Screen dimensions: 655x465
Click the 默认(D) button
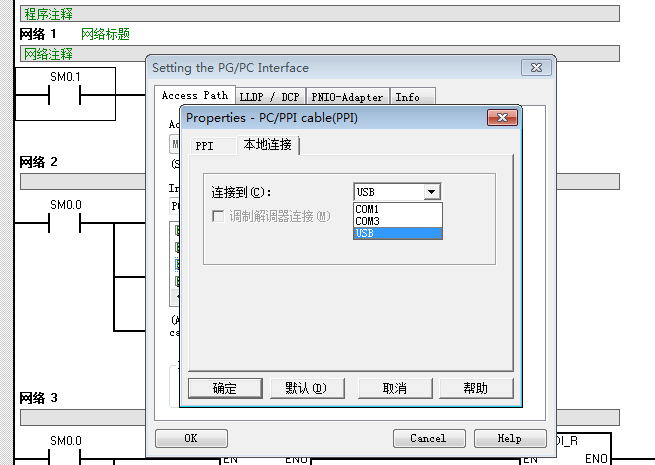click(305, 388)
